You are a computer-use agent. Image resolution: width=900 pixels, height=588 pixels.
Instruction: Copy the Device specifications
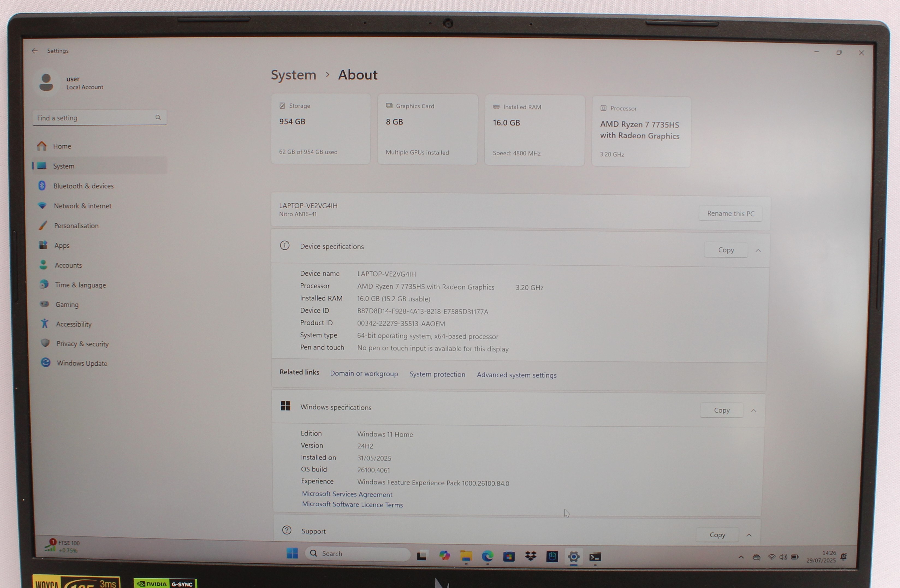[726, 250]
